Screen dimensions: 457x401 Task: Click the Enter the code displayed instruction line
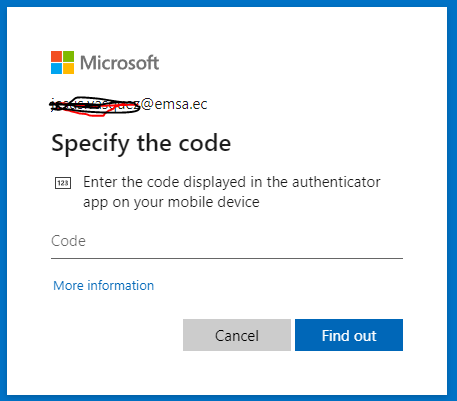[x=232, y=182]
